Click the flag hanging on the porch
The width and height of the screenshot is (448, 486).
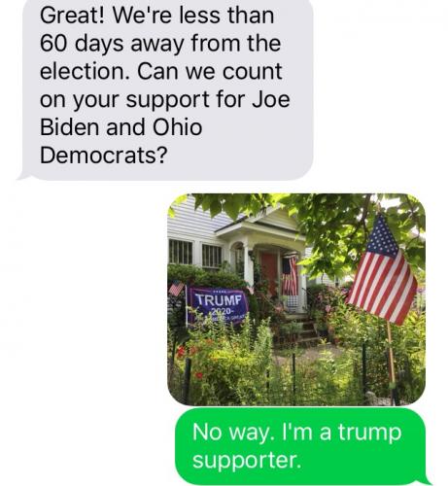tap(290, 275)
